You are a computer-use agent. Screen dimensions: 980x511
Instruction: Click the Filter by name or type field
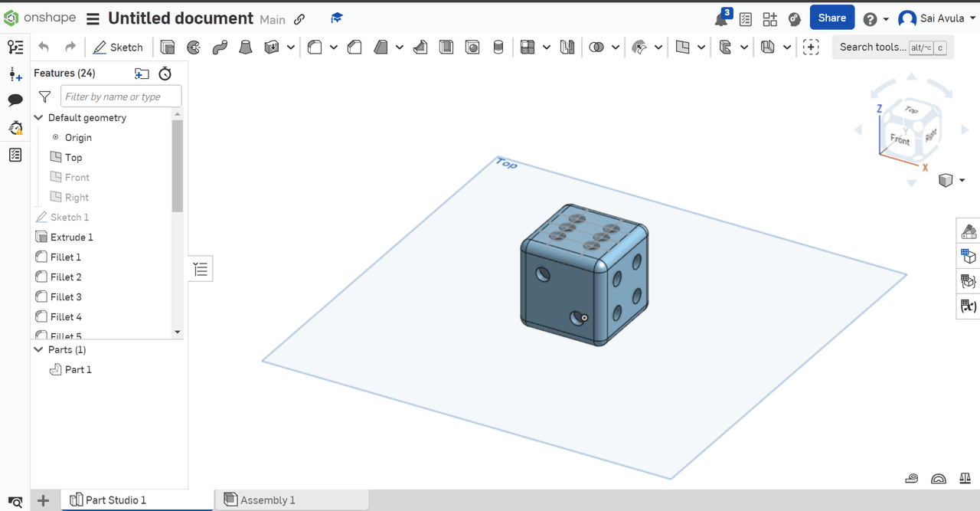click(121, 97)
